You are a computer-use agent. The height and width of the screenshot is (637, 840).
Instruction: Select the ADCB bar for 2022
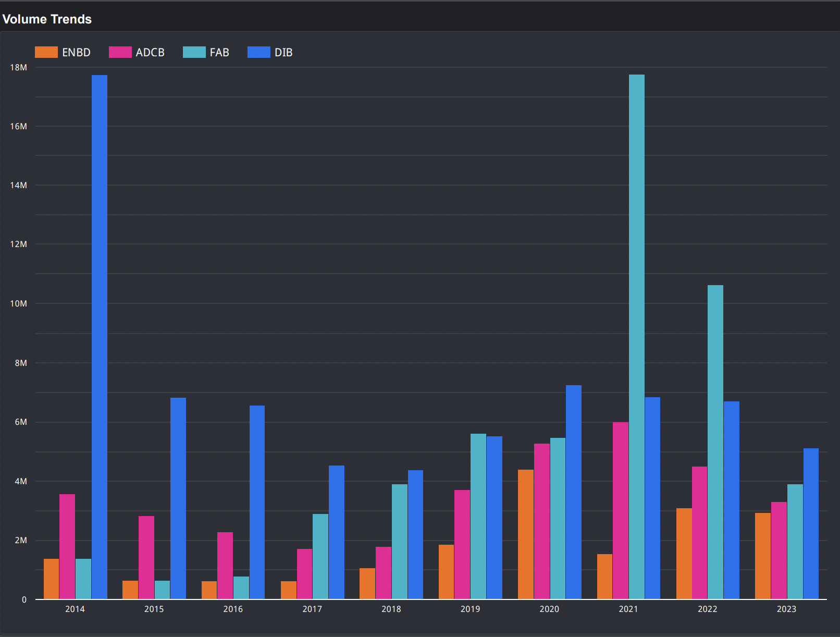[x=700, y=533]
